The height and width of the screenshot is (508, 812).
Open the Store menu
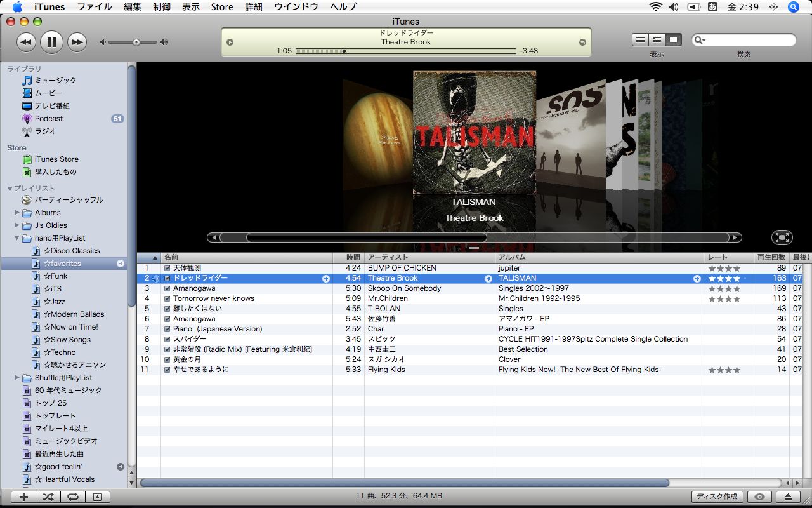222,7
